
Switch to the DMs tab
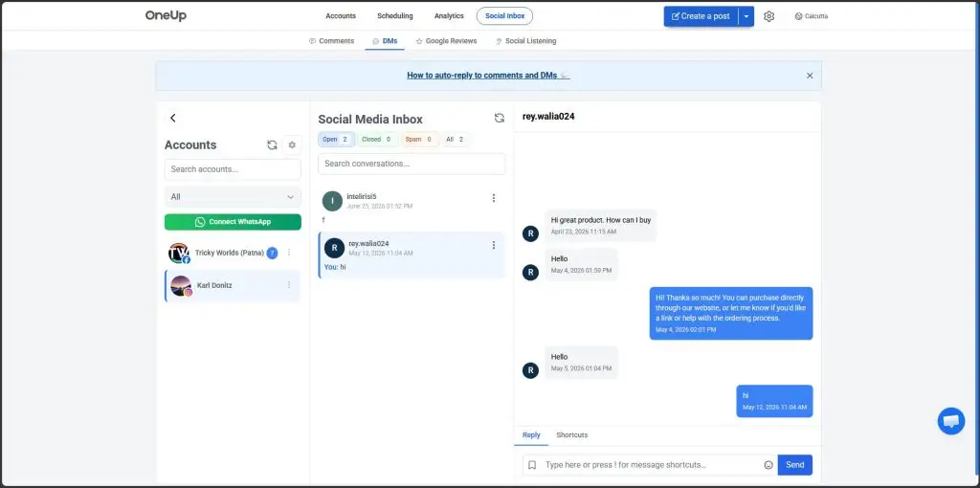click(385, 41)
